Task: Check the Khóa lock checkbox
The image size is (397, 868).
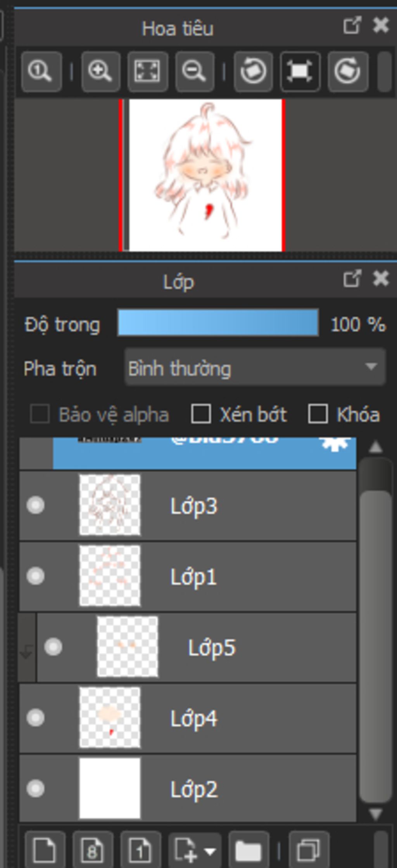Action: [x=318, y=414]
